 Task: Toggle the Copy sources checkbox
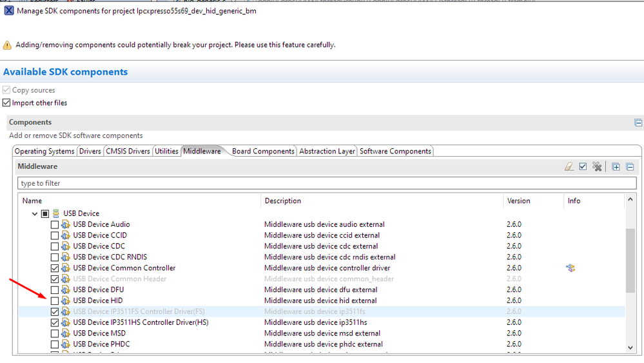point(6,90)
